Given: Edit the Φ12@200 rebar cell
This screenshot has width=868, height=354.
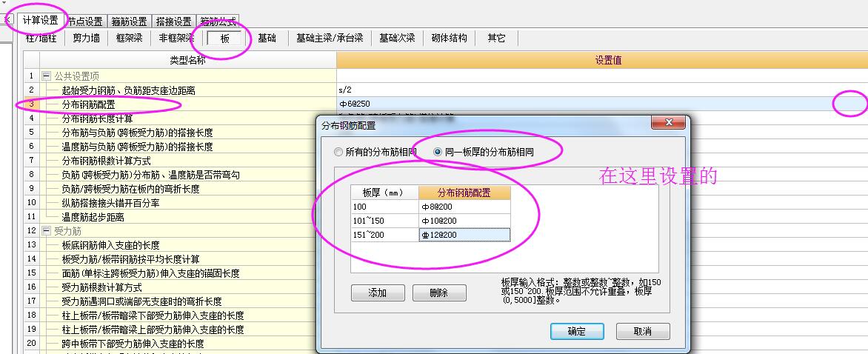Looking at the screenshot, I should point(464,235).
